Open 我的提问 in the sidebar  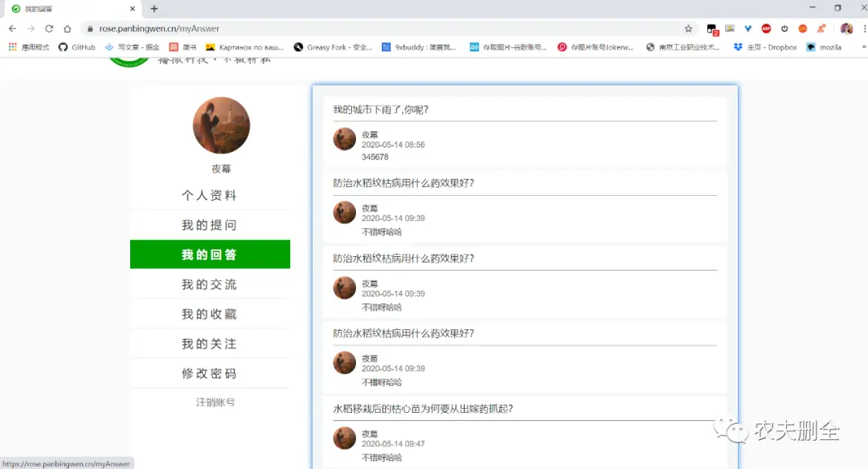coord(210,225)
